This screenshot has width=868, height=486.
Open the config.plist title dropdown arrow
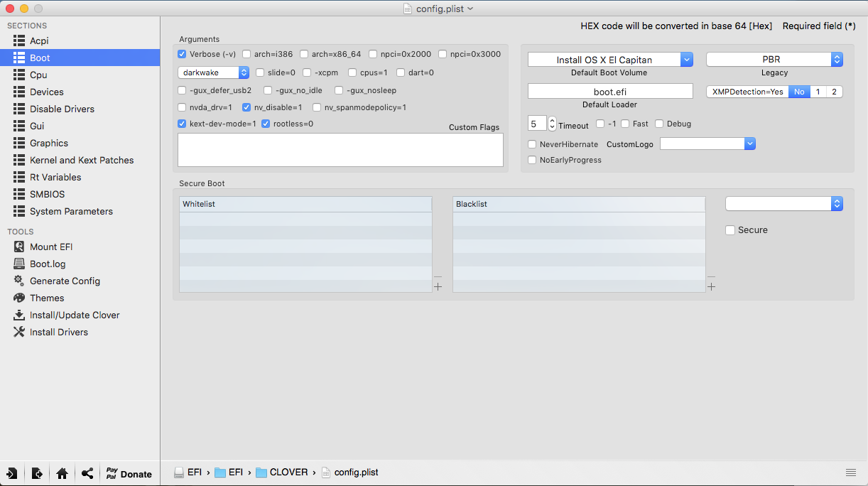click(470, 9)
